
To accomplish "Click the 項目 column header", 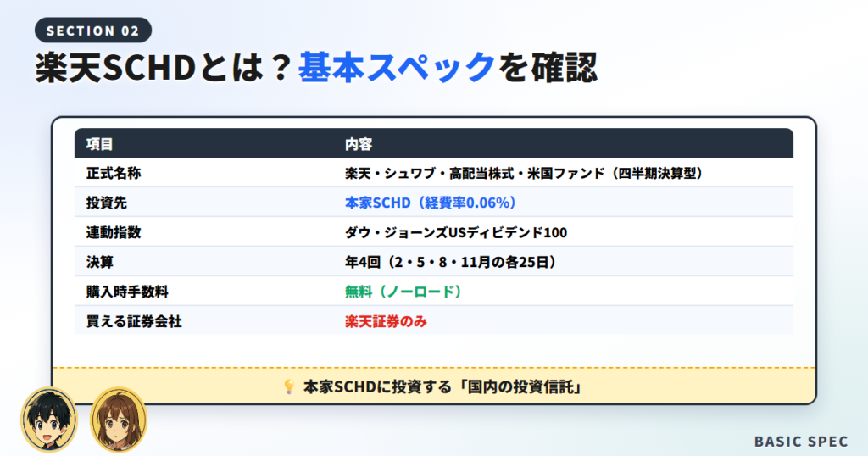I will tap(100, 144).
